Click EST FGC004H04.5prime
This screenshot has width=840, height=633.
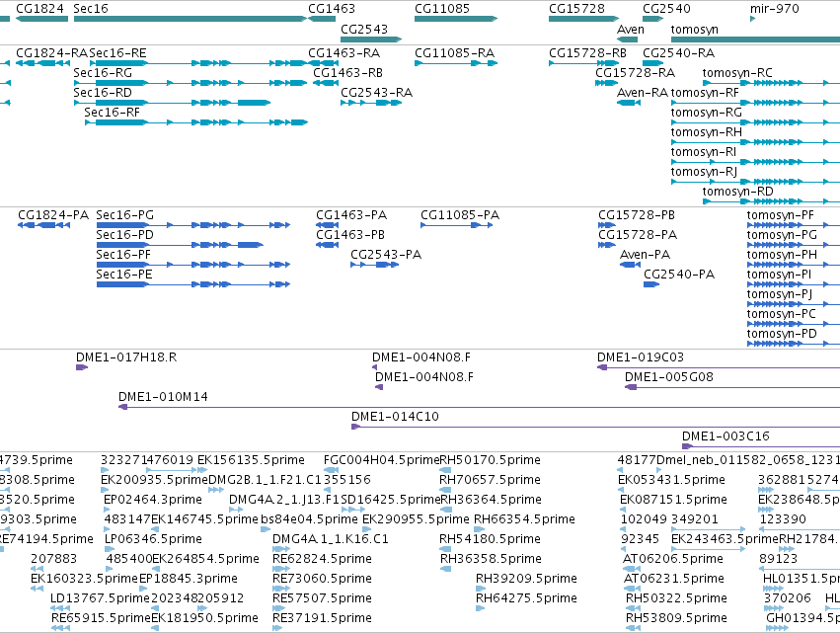click(381, 460)
